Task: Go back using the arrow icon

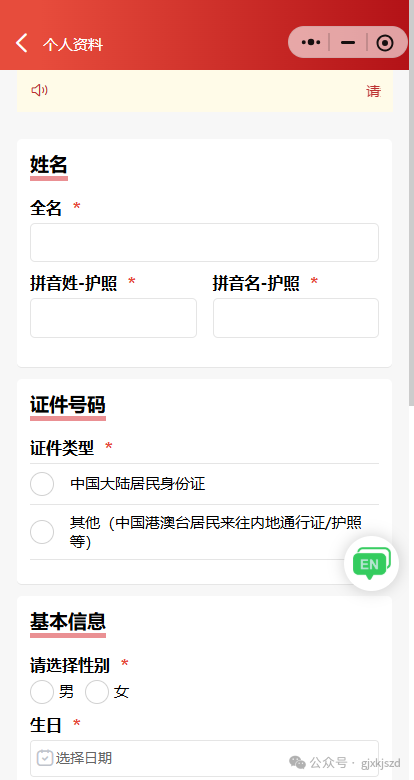Action: pyautogui.click(x=21, y=43)
